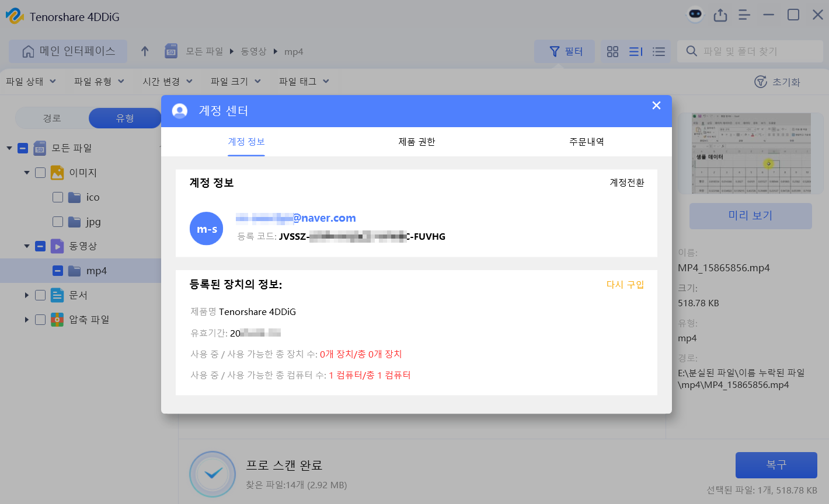The height and width of the screenshot is (504, 829).
Task: Expand the 문서 tree node
Action: (27, 295)
